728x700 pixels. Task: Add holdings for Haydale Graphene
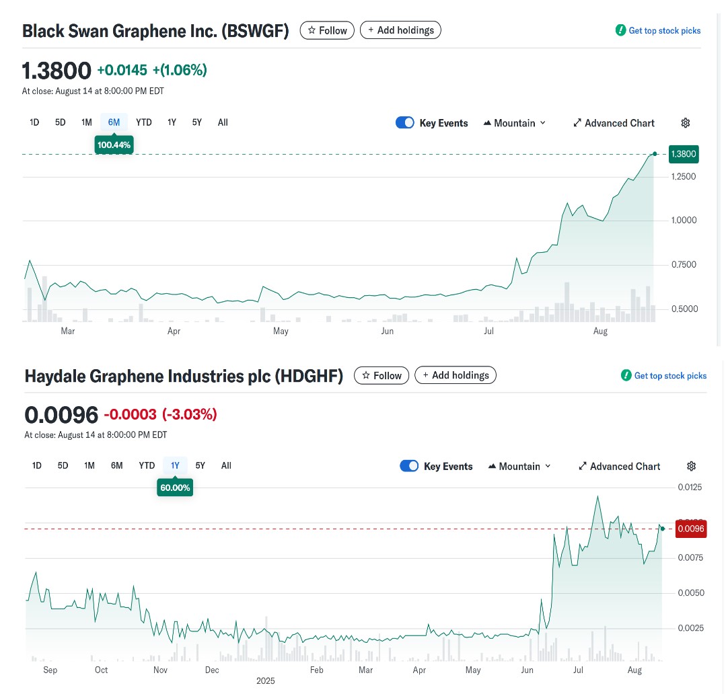point(456,375)
